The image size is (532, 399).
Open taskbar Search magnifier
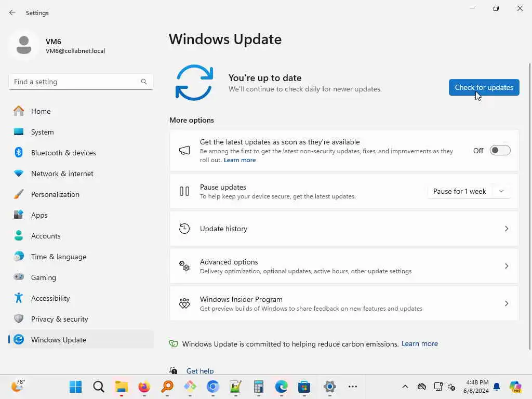coord(98,387)
